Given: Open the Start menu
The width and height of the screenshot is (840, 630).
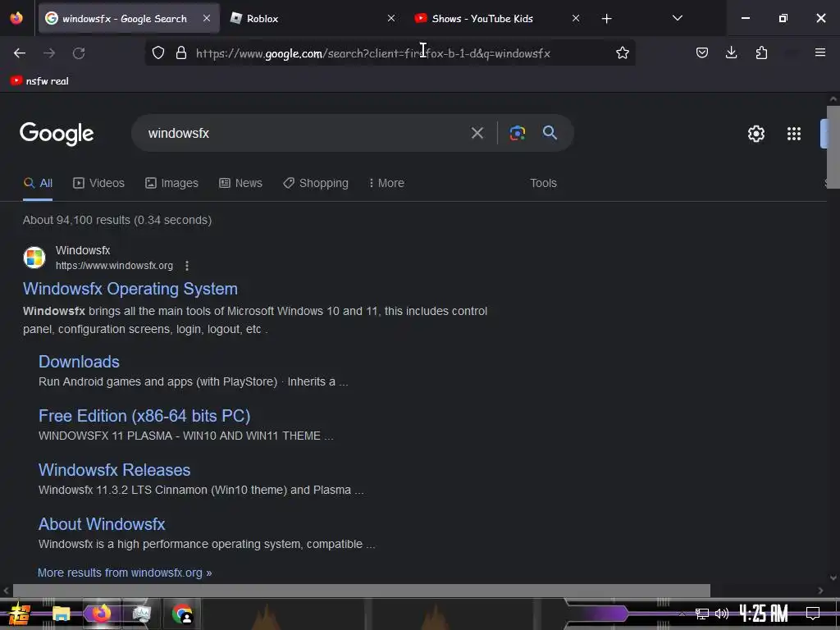Looking at the screenshot, I should 19,614.
